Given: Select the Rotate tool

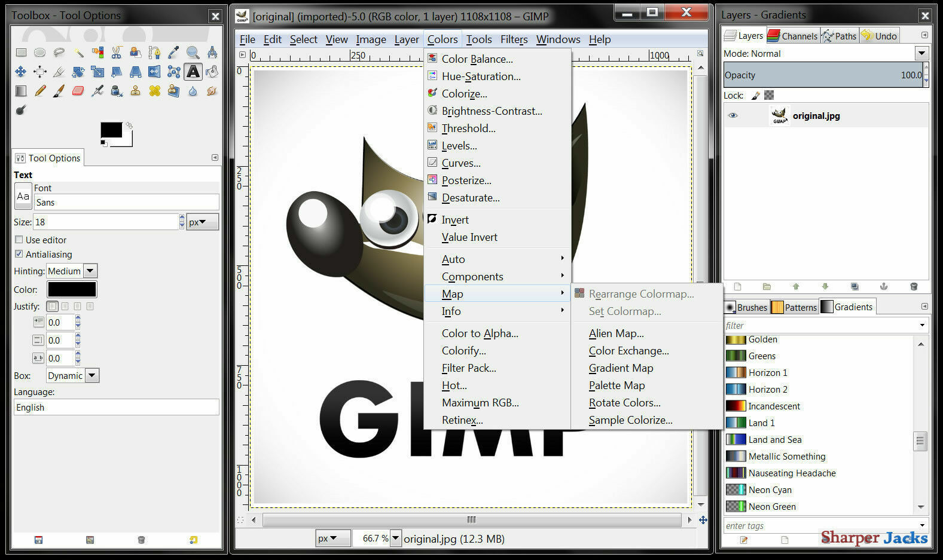Looking at the screenshot, I should point(78,72).
